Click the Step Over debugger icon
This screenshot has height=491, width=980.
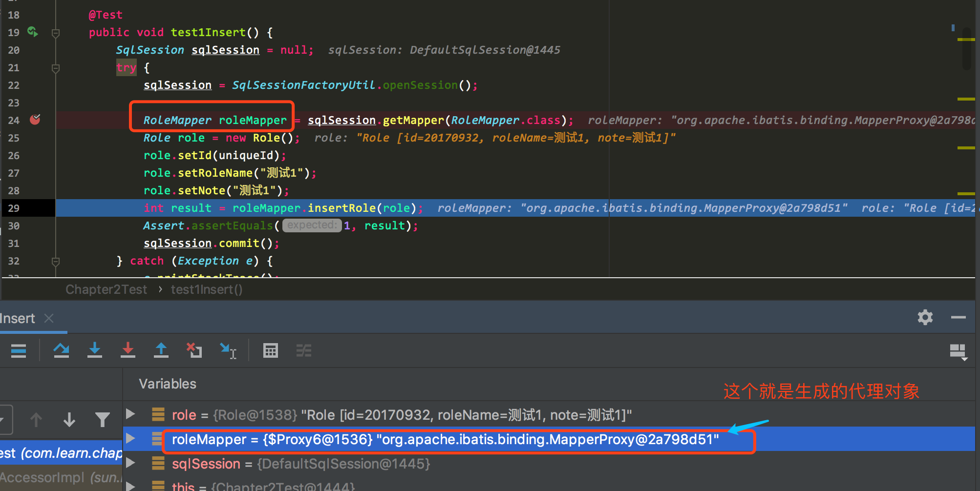[x=61, y=350]
